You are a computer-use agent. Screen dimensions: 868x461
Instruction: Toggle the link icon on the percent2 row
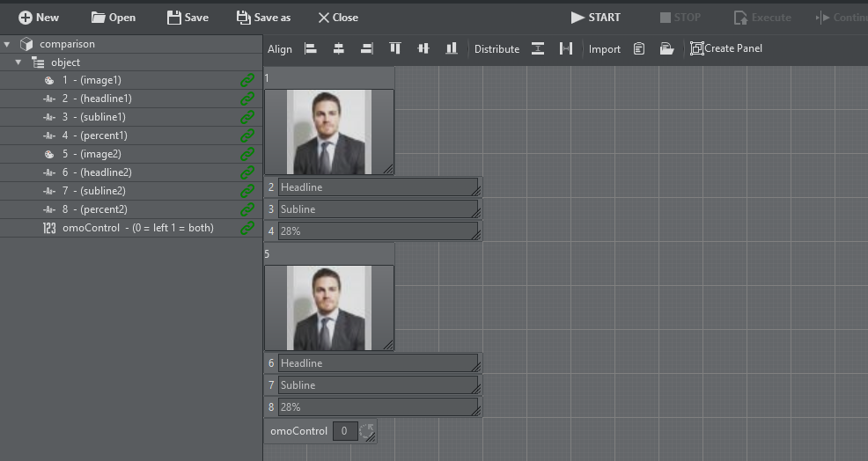247,209
